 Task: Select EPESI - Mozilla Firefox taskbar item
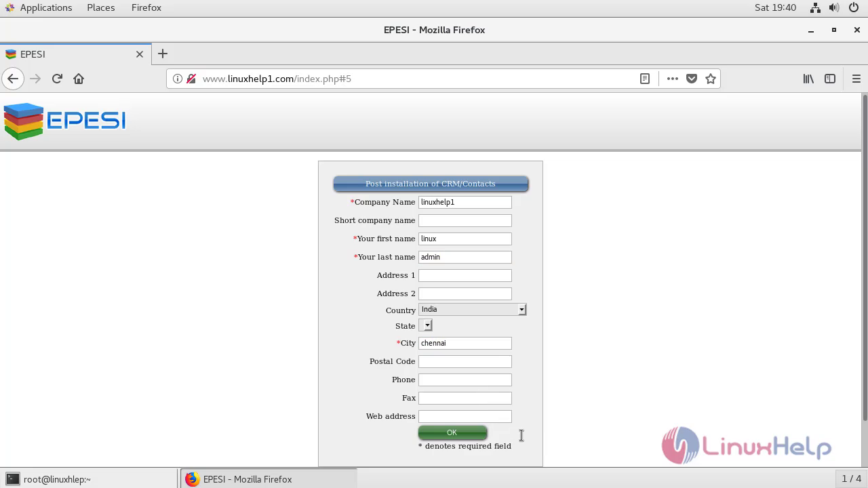269,479
